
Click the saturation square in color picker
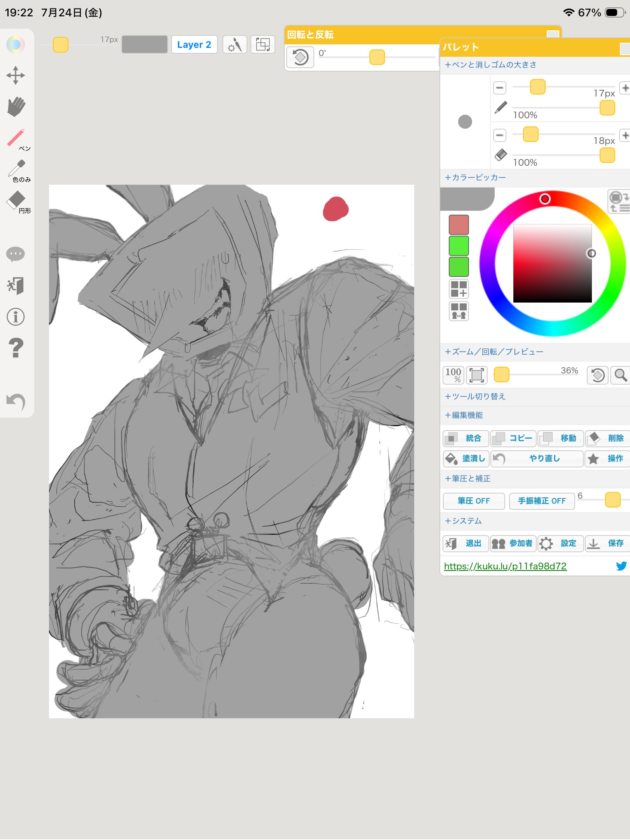click(x=552, y=263)
